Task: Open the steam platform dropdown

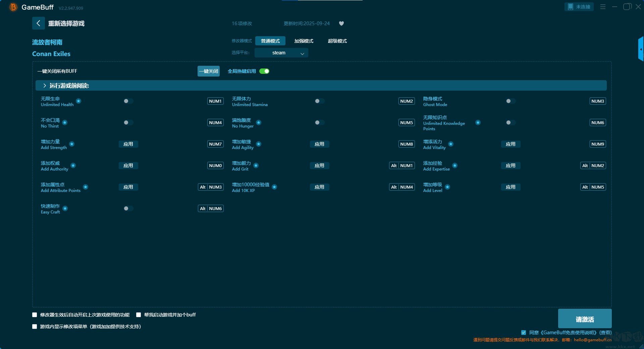Action: (281, 53)
